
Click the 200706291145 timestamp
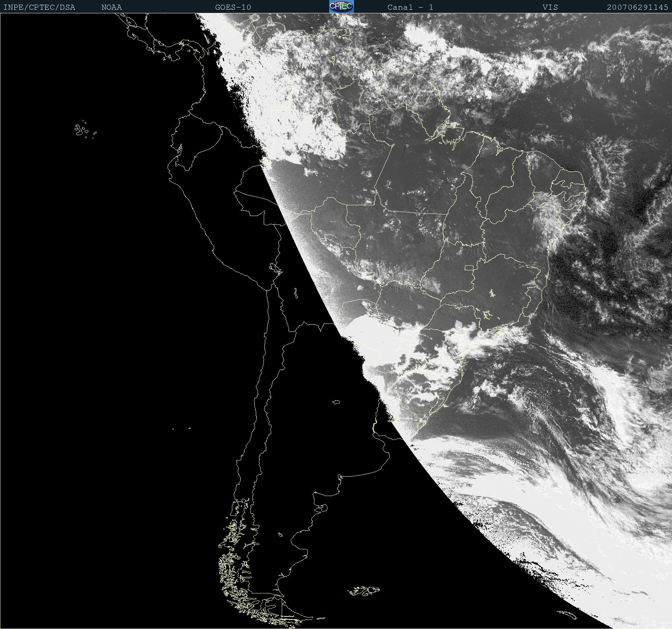coord(638,7)
